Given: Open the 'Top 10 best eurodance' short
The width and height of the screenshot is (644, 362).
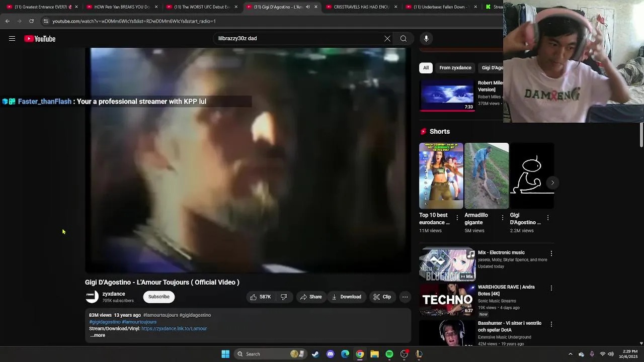Looking at the screenshot, I should 441,175.
